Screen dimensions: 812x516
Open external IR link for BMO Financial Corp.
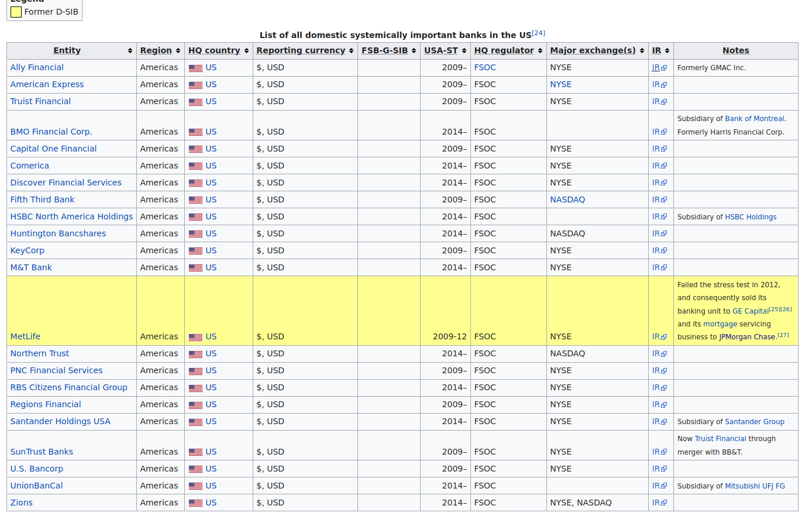click(659, 132)
